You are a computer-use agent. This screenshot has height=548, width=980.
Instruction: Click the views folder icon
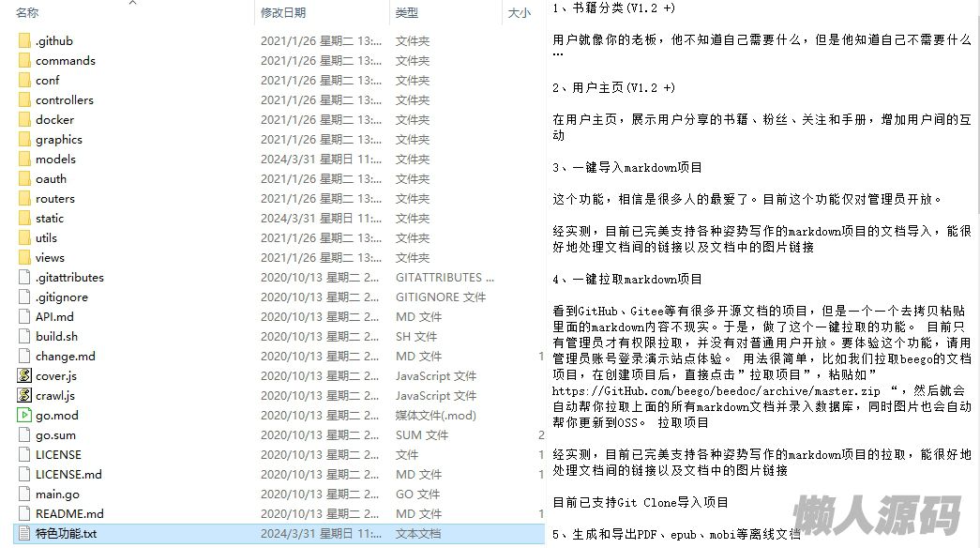tap(24, 258)
